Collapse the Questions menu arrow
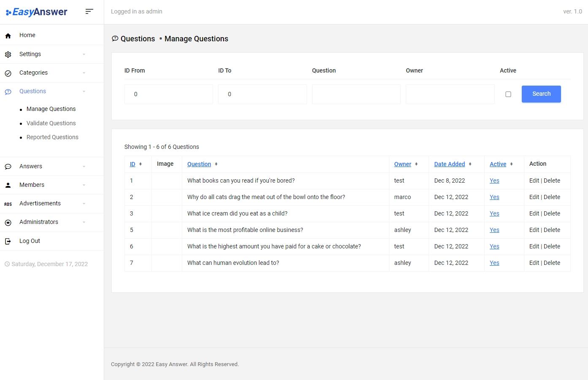This screenshot has height=380, width=588. [x=84, y=92]
